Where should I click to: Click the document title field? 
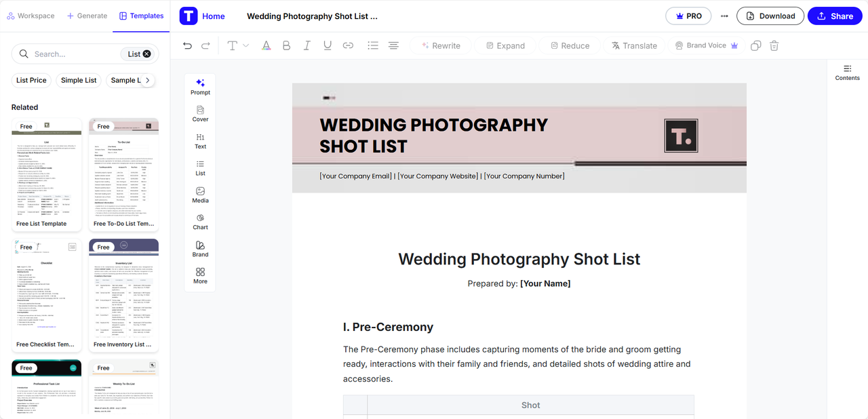[312, 16]
